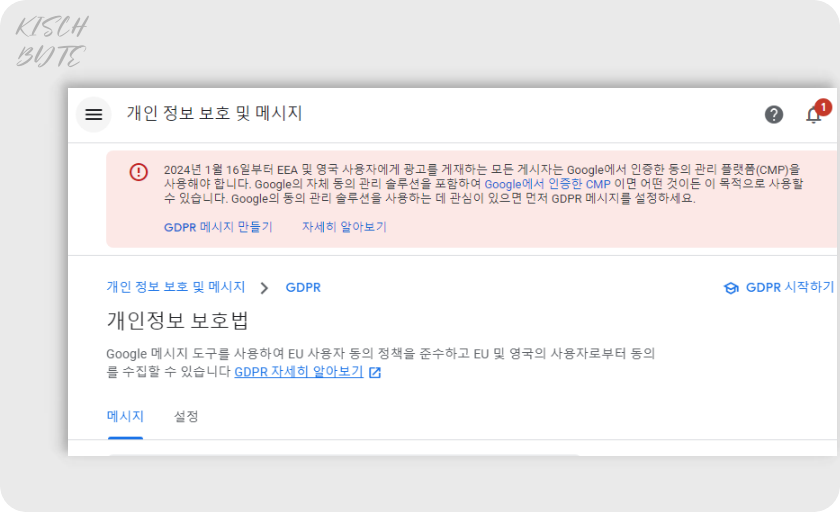Go to 개인 정보 보호 및 메시지 breadcrumb
Viewport: 840px width, 512px height.
pos(176,287)
